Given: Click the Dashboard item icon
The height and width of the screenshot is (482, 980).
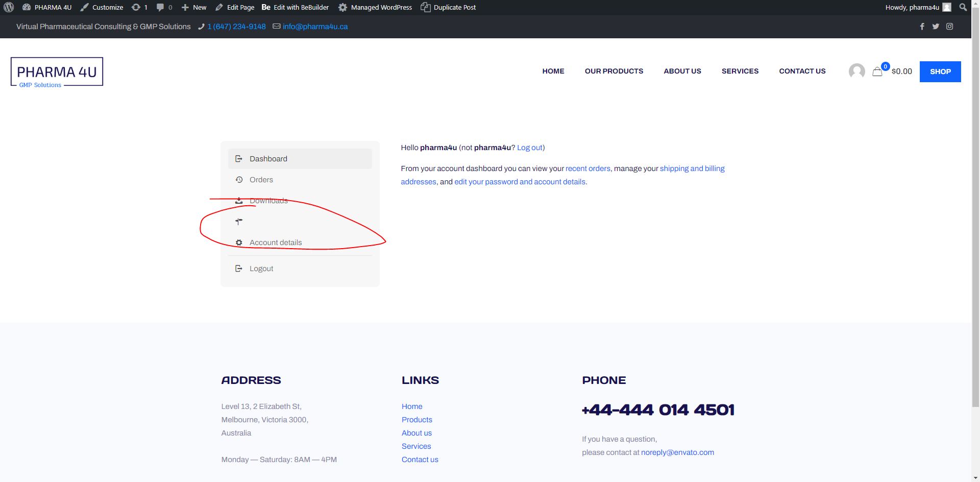Looking at the screenshot, I should [238, 159].
